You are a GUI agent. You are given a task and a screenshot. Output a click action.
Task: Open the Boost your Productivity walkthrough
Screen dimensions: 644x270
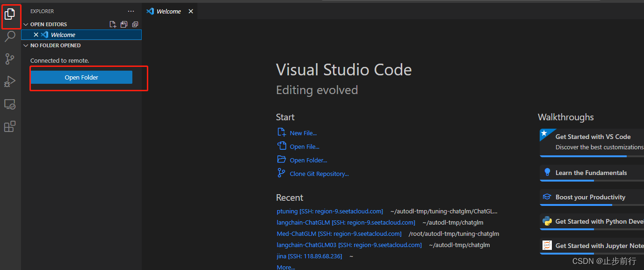coord(592,197)
